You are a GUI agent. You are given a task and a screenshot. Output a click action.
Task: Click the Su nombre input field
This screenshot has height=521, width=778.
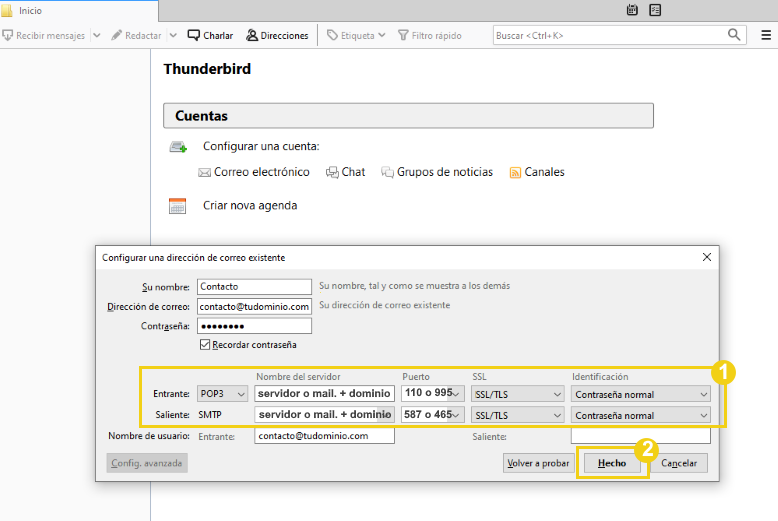pos(254,287)
